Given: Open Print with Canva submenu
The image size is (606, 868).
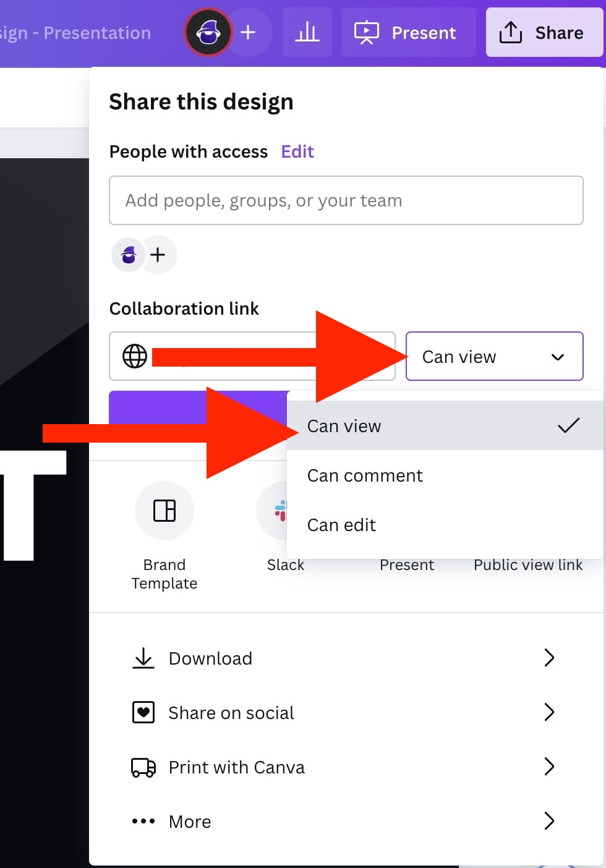Looking at the screenshot, I should coord(344,767).
